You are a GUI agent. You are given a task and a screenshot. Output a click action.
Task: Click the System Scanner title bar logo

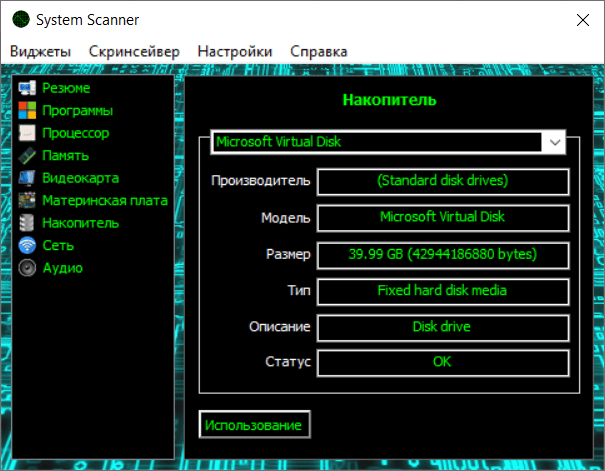[21, 20]
